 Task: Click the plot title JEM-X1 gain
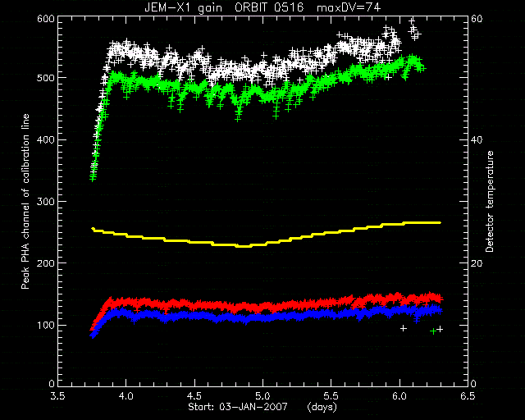183,7
